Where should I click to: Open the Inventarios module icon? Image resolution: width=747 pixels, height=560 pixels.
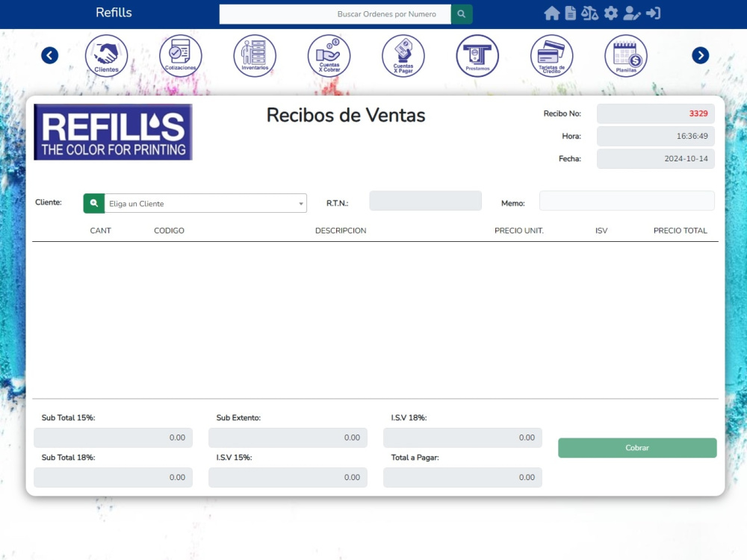(255, 56)
